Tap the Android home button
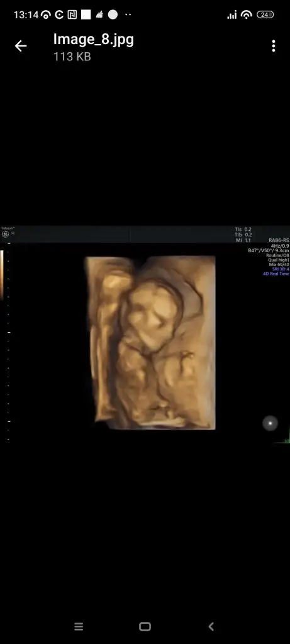The height and width of the screenshot is (644, 290). [x=145, y=626]
